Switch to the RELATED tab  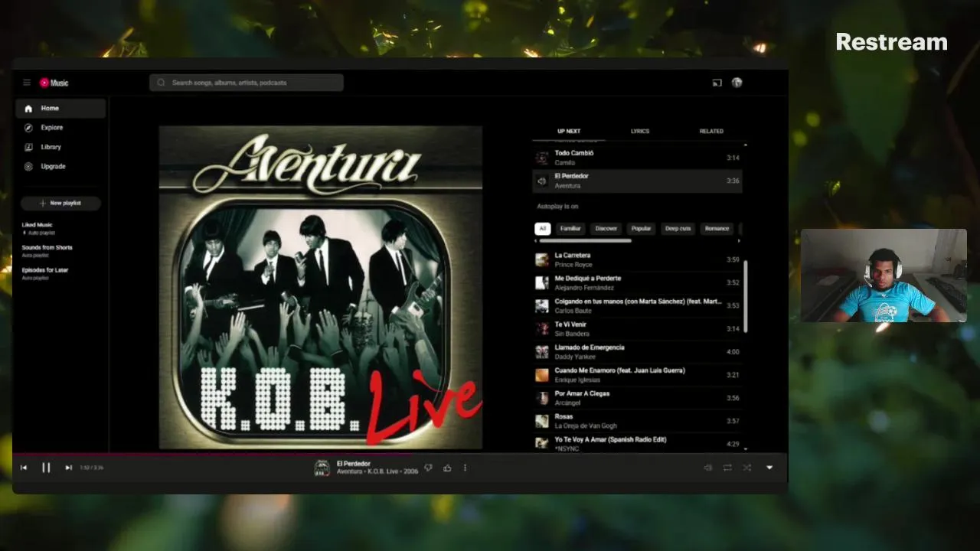click(x=711, y=131)
